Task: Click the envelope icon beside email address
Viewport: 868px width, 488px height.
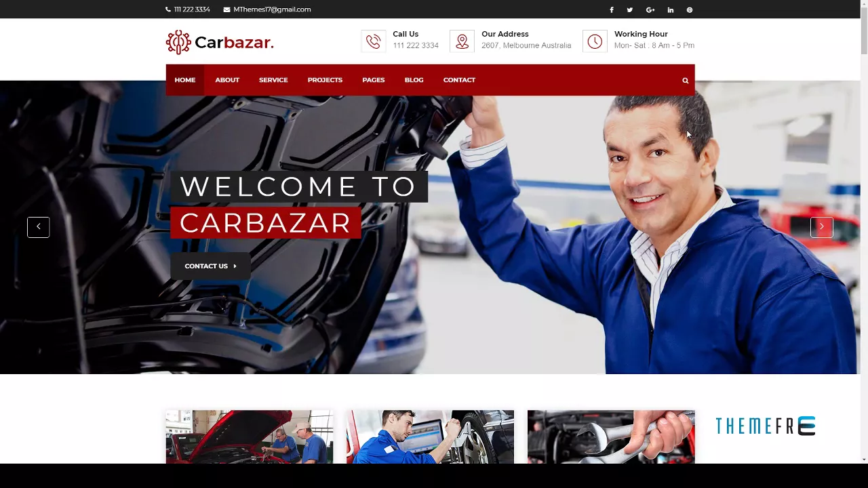Action: 226,9
